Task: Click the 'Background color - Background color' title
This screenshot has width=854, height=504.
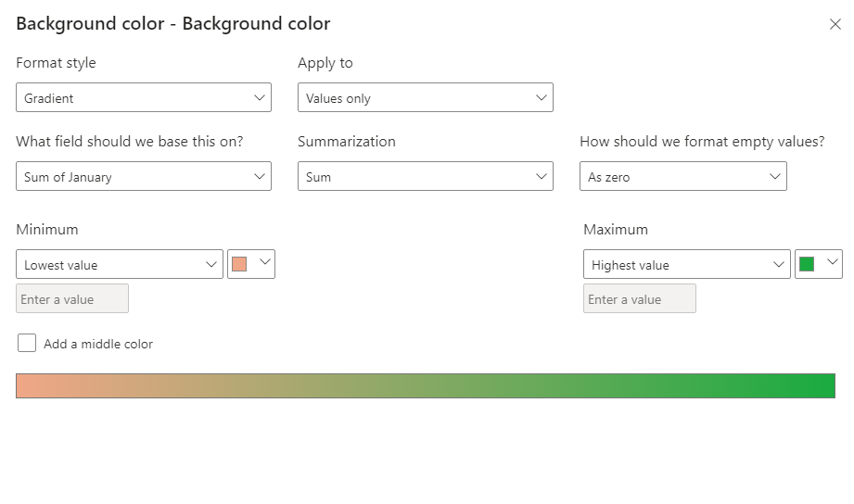Action: 173,23
